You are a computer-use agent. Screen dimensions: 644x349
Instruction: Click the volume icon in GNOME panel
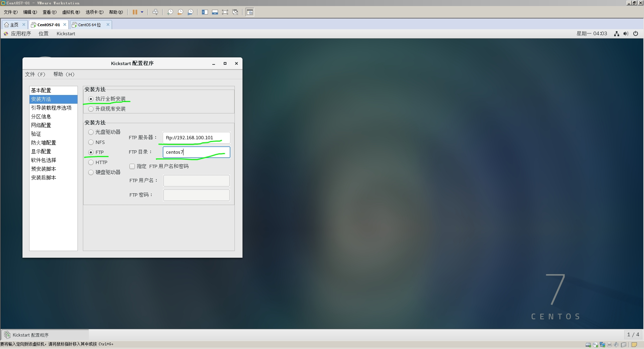point(626,34)
